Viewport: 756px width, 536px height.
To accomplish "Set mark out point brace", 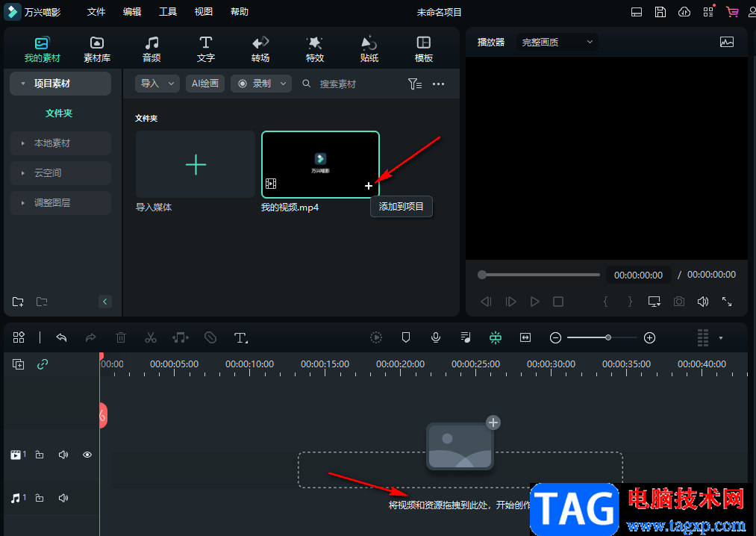I will coord(630,302).
